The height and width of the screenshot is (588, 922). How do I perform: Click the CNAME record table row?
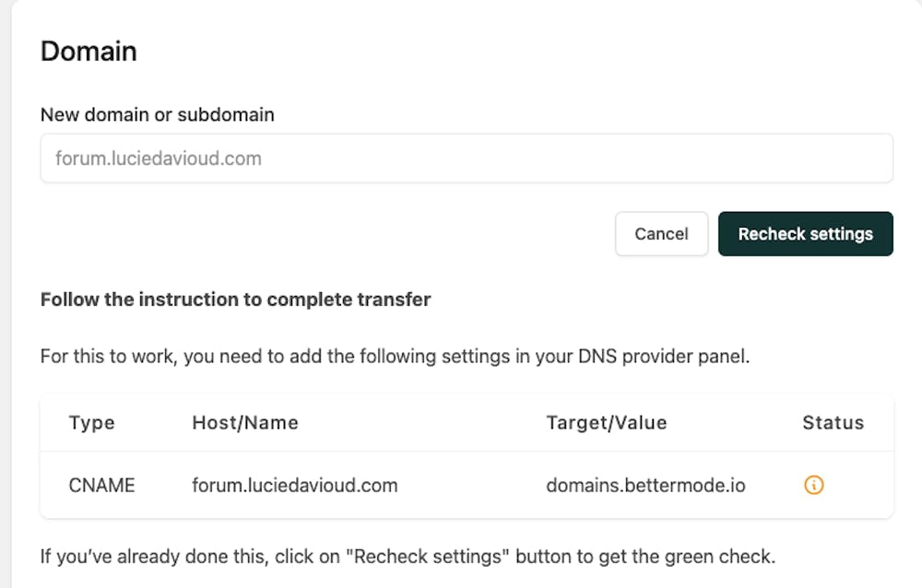[467, 485]
